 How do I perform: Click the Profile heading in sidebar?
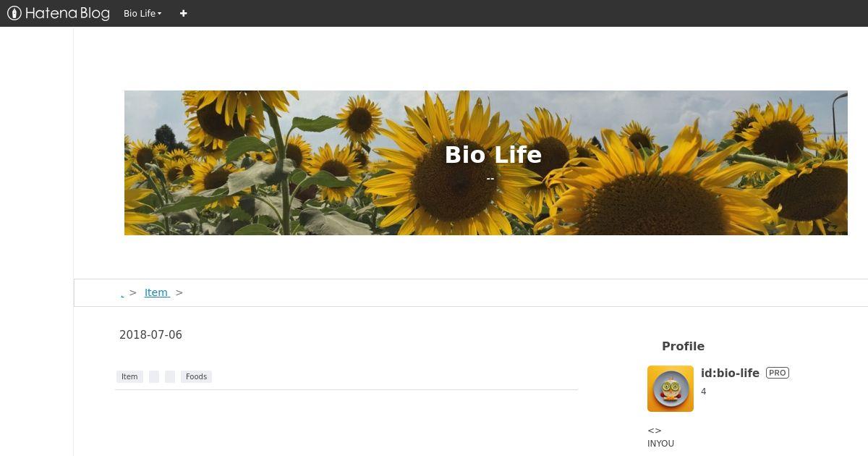(683, 346)
